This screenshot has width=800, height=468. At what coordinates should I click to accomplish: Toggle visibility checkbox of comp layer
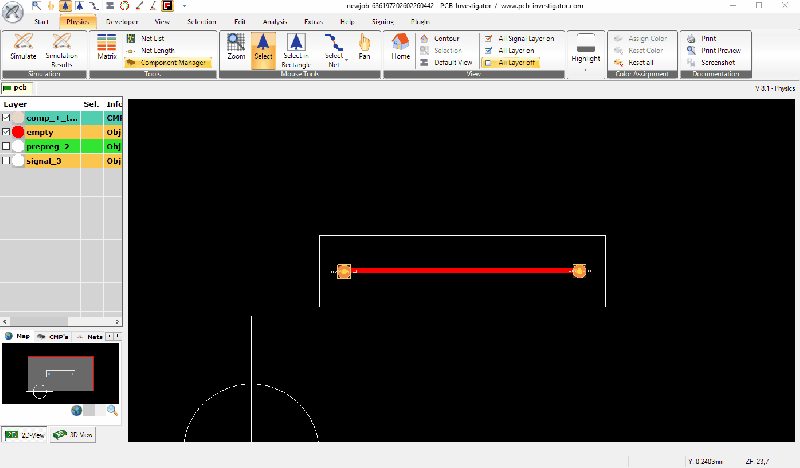[6, 118]
